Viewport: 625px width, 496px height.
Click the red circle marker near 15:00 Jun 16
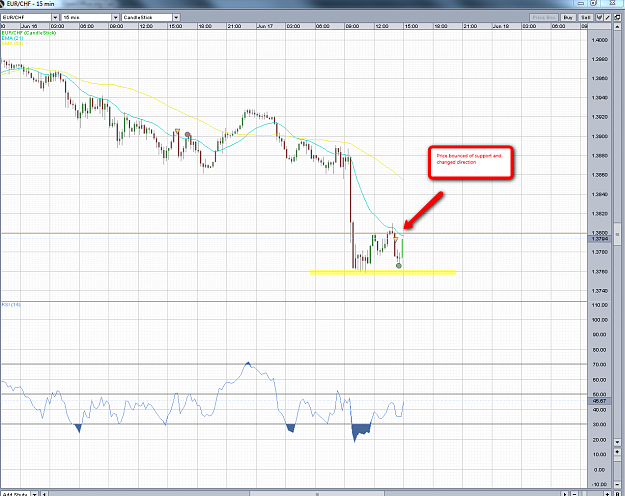click(x=187, y=135)
